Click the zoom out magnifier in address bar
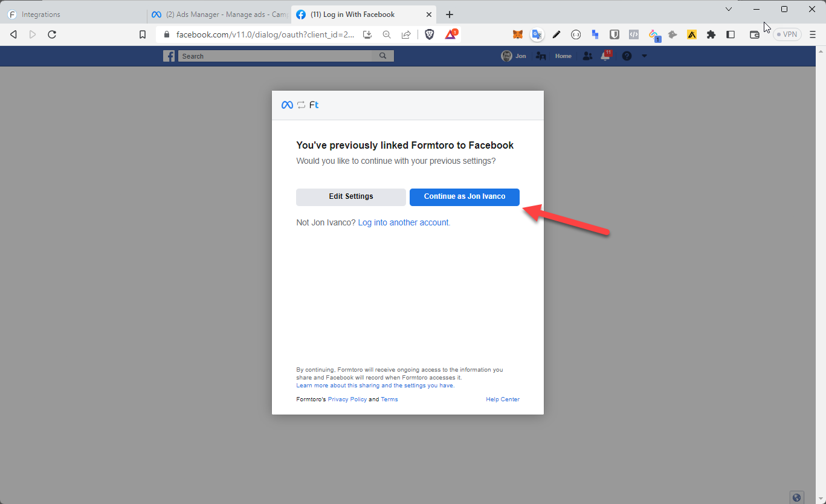This screenshot has width=826, height=504. click(387, 34)
